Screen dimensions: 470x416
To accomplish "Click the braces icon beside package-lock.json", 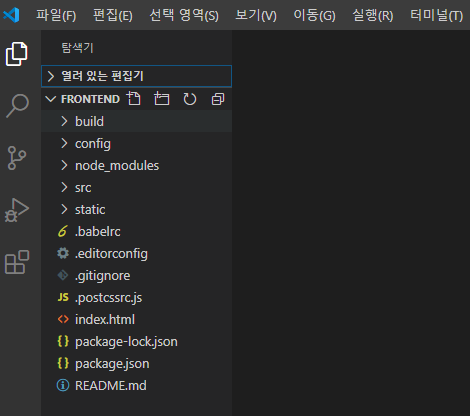I will [63, 341].
